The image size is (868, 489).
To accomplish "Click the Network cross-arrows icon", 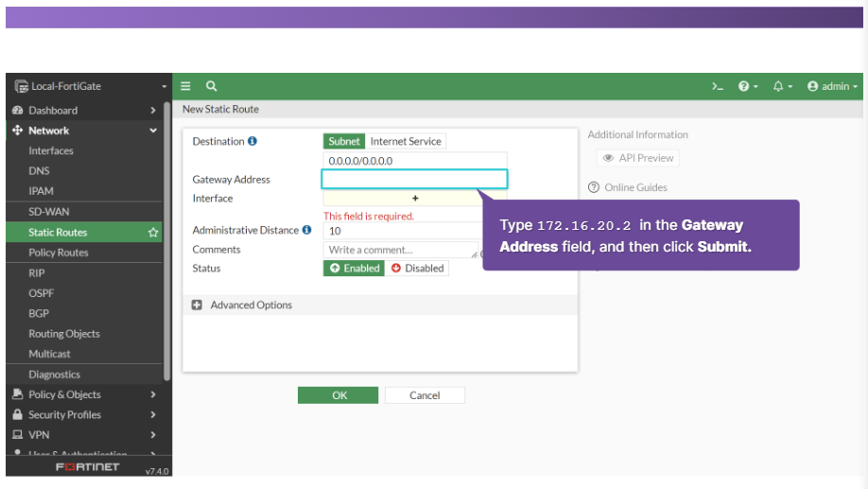I will [x=18, y=131].
